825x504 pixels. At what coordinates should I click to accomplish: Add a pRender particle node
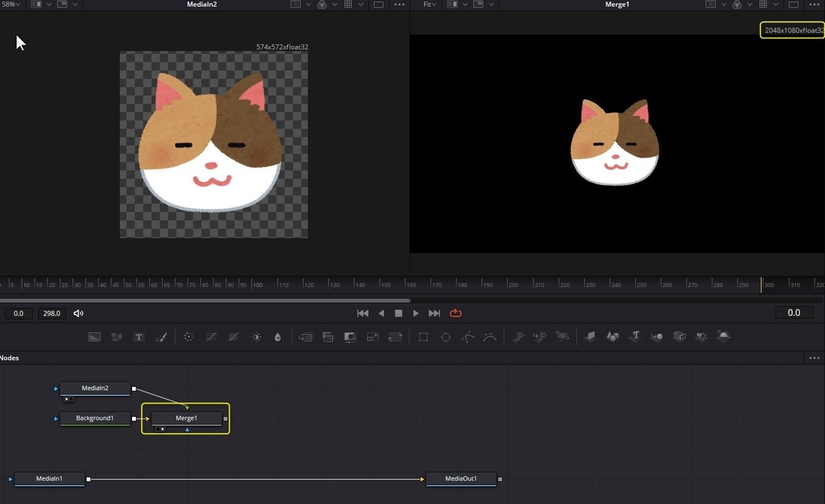[x=563, y=336]
